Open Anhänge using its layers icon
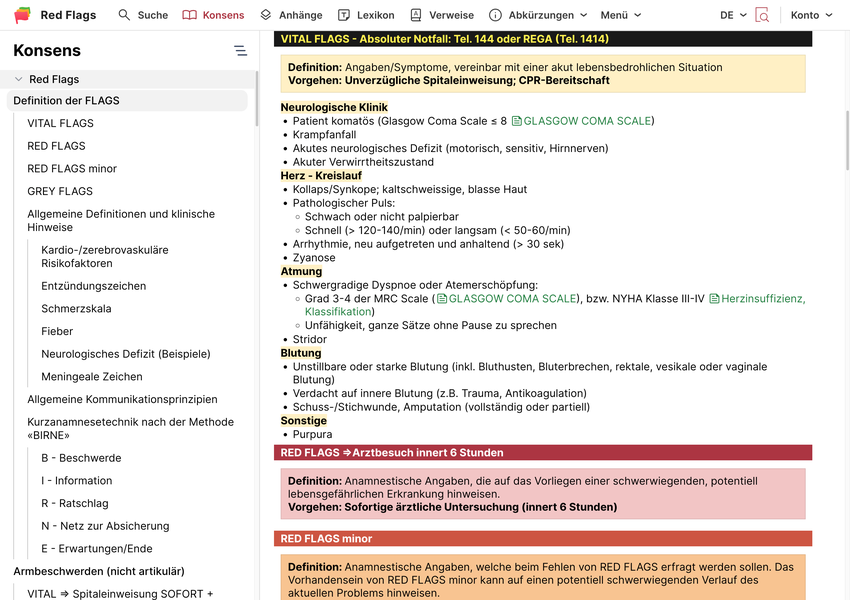Viewport: 850px width, 600px height. click(x=266, y=15)
